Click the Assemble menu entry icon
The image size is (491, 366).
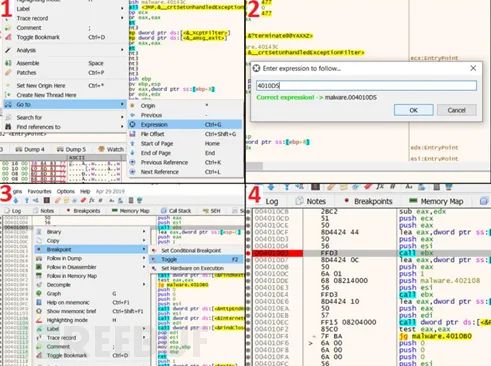[x=9, y=63]
